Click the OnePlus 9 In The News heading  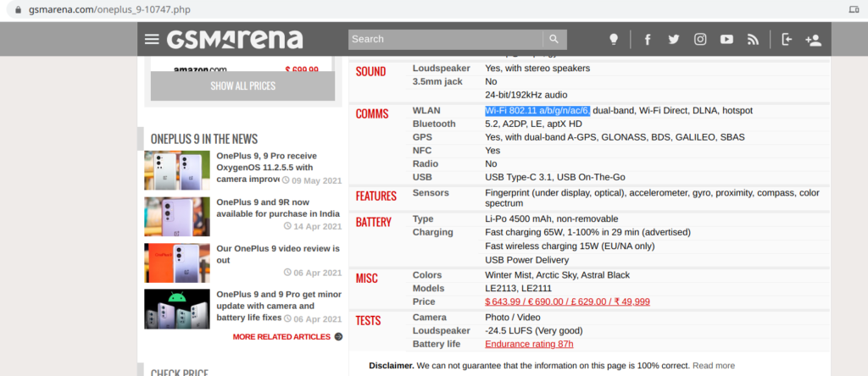[x=204, y=139]
